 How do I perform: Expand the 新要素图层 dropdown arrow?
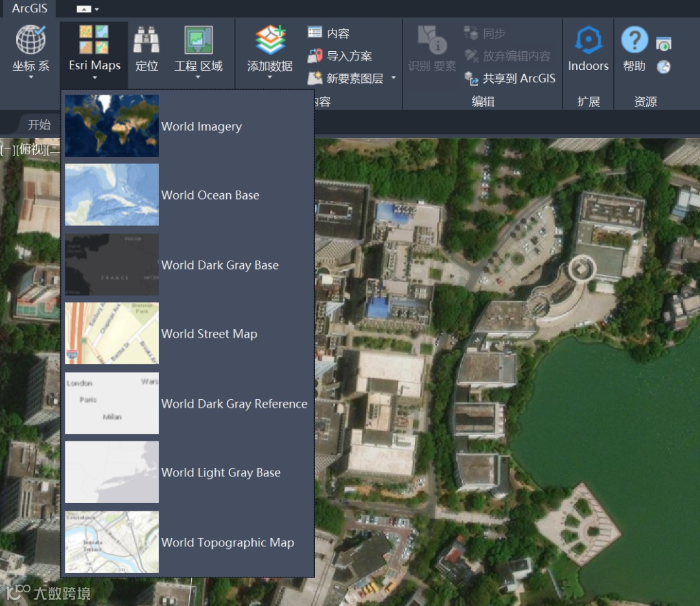point(393,78)
